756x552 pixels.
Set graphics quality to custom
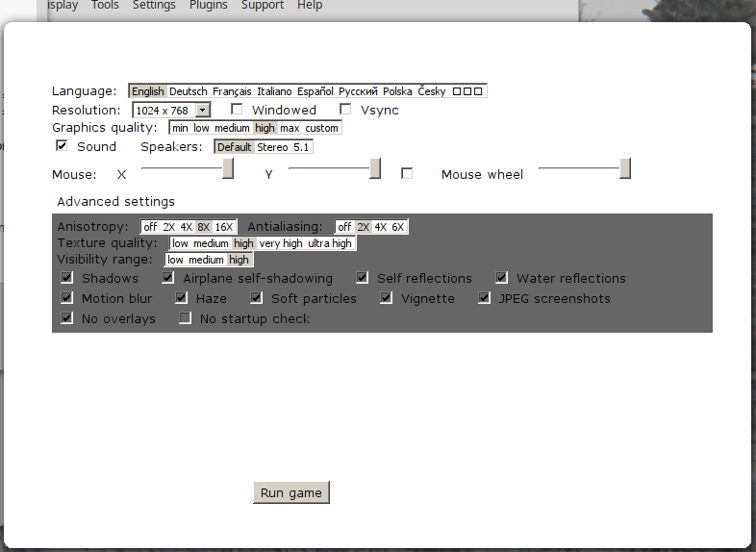[x=321, y=128]
